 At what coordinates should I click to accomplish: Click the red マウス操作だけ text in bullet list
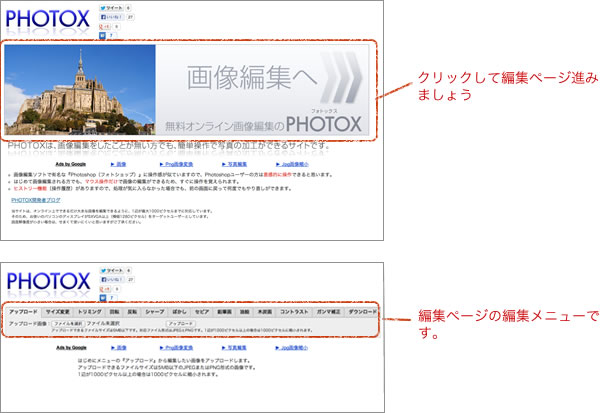point(101,182)
